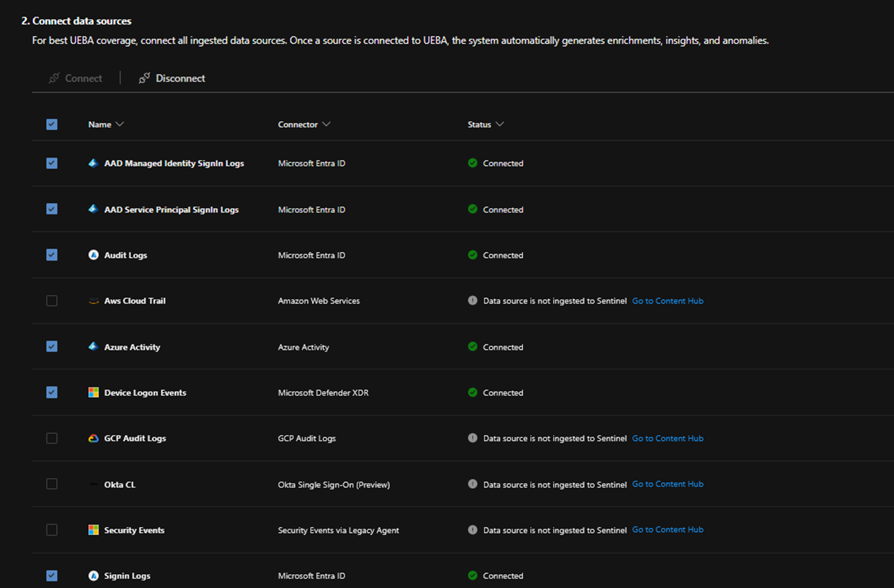Click Security Events via Legacy Agent connector cell

click(338, 530)
